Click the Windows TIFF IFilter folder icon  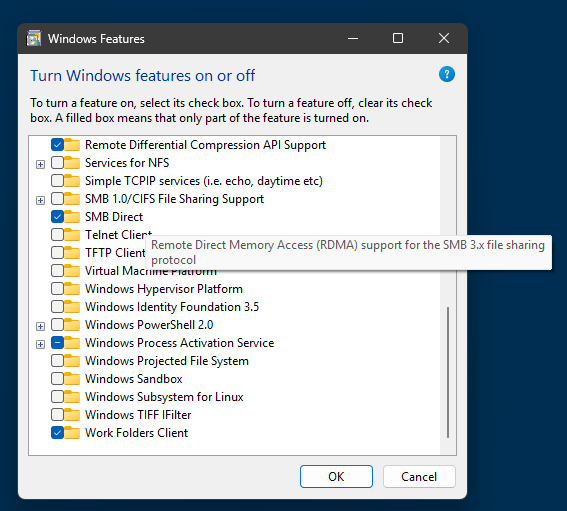(x=72, y=414)
